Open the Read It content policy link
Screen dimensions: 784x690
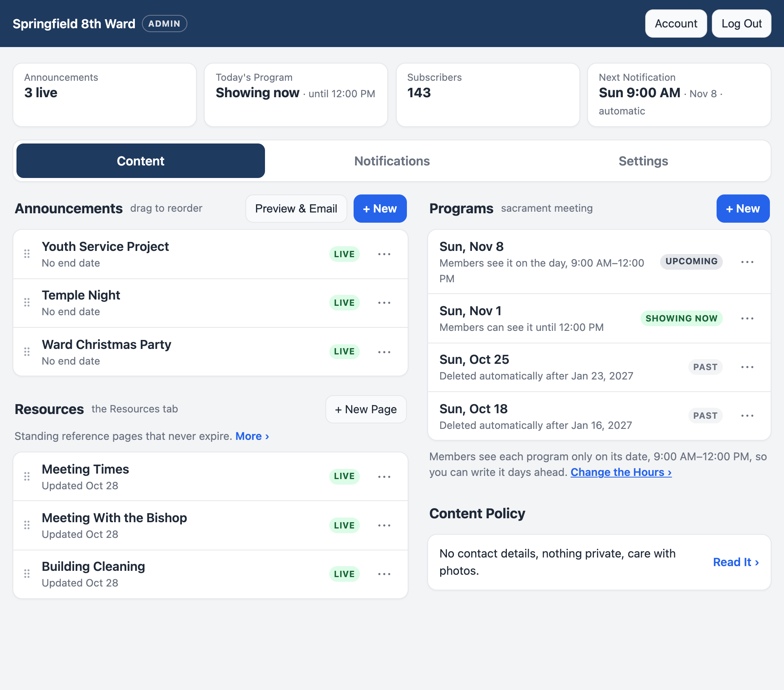(736, 562)
